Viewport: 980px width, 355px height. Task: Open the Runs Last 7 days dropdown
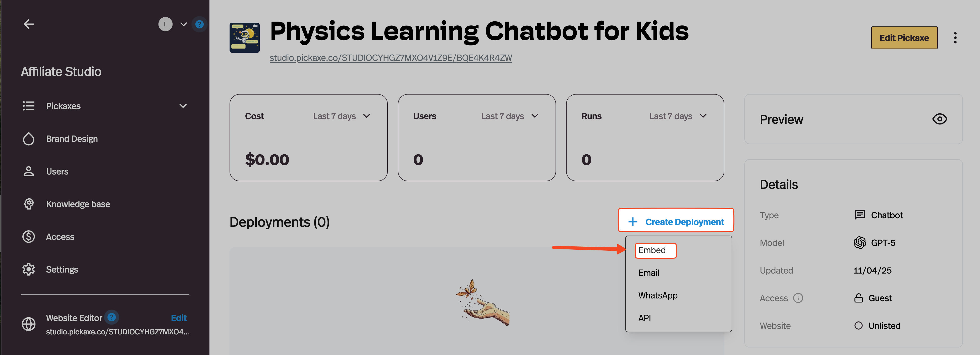pyautogui.click(x=678, y=116)
